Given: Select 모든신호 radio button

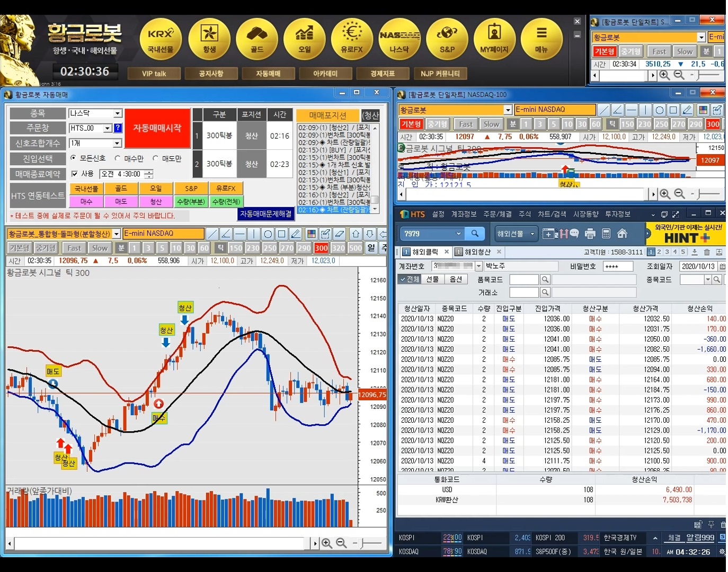Looking at the screenshot, I should tap(74, 158).
